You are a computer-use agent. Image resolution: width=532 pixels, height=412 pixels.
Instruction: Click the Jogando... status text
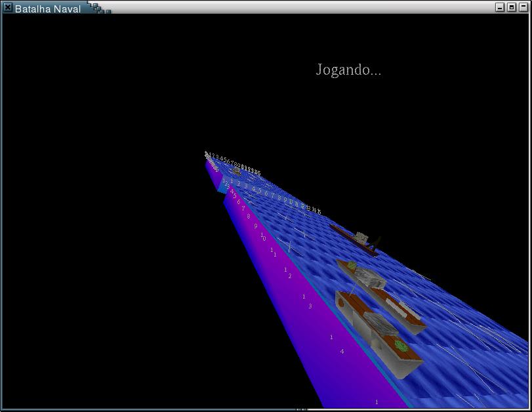coord(348,70)
